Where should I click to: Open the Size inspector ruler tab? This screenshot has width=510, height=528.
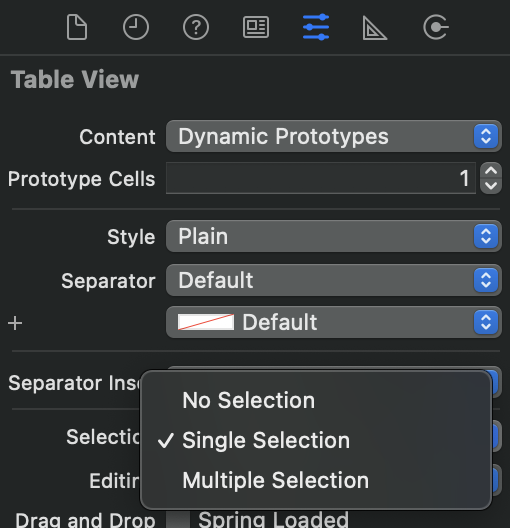pyautogui.click(x=375, y=28)
